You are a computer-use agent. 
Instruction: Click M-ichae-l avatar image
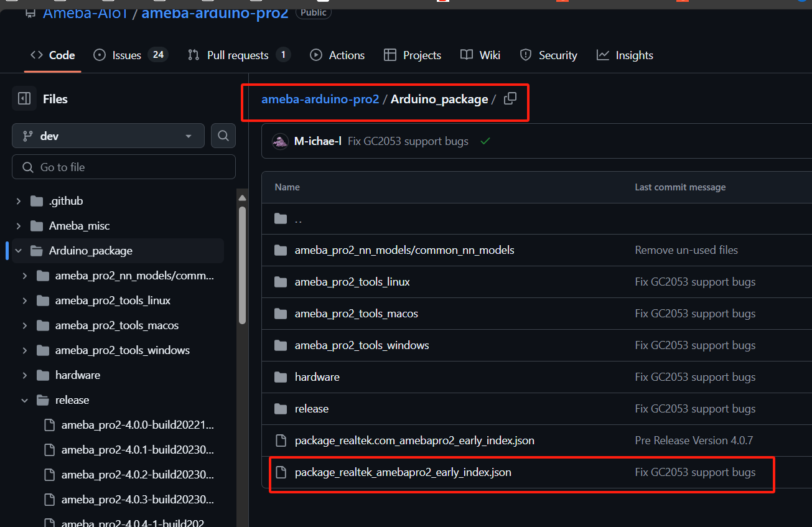pos(280,141)
